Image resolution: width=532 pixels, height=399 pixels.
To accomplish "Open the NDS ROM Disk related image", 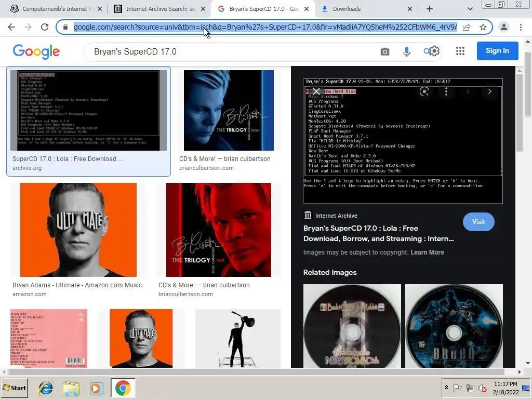I will point(352,326).
